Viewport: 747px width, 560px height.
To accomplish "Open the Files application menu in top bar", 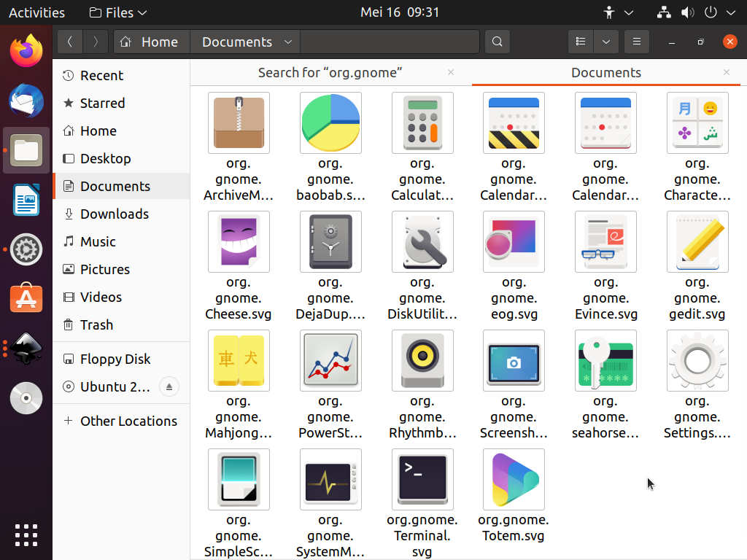I will point(118,12).
